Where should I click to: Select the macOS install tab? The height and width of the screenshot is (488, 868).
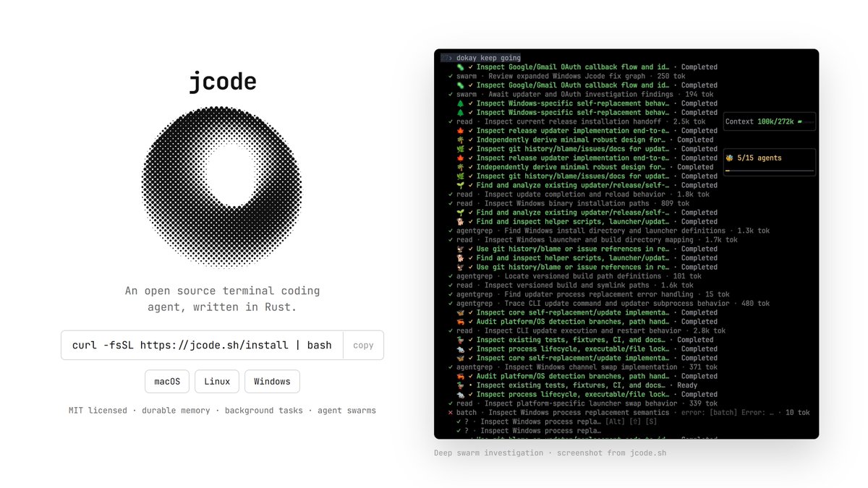tap(167, 381)
